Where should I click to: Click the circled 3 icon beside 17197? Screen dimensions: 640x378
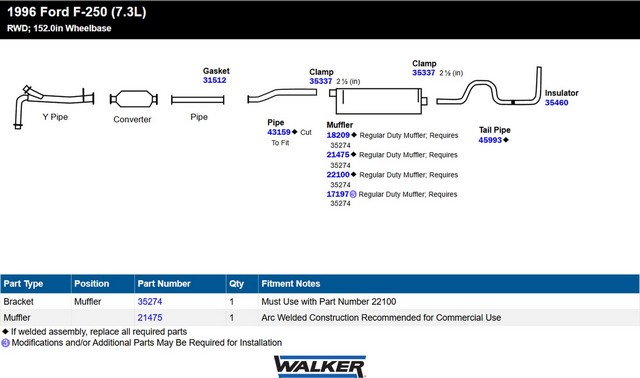click(353, 194)
